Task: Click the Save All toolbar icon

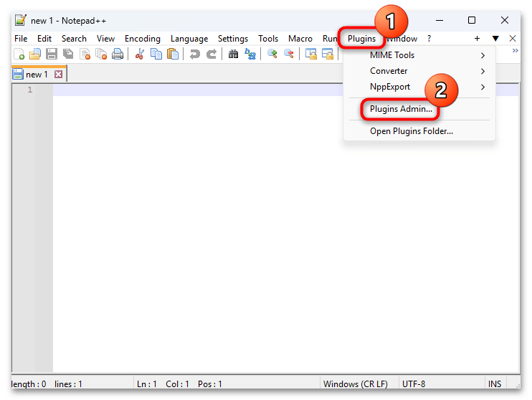Action: pos(68,54)
